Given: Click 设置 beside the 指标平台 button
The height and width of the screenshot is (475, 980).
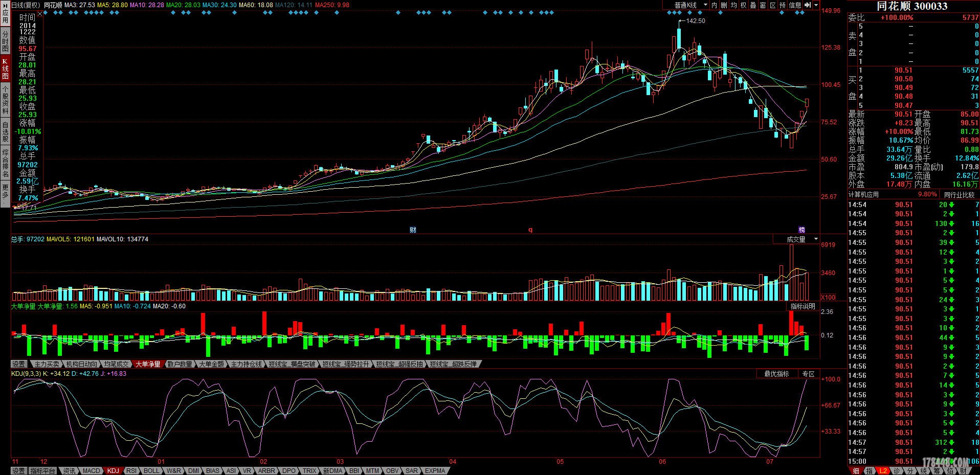Looking at the screenshot, I should [x=19, y=471].
